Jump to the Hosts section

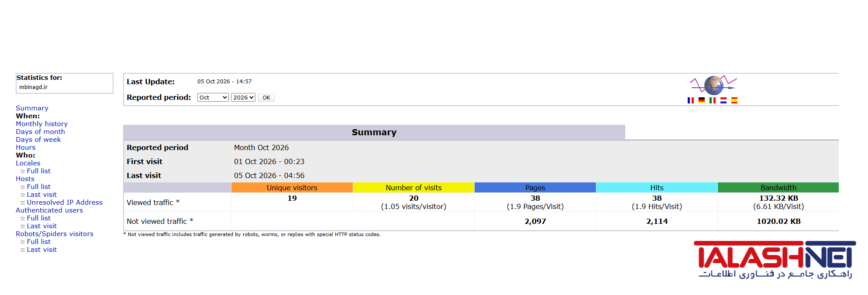click(25, 179)
